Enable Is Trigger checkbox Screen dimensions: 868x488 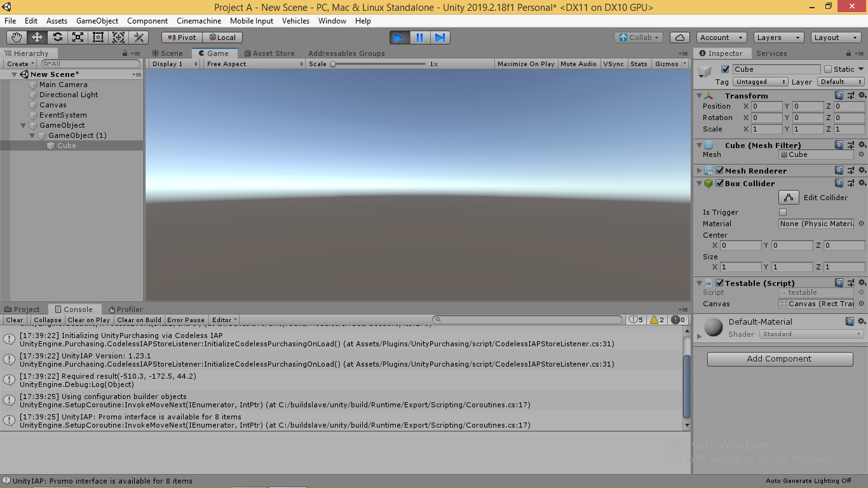coord(783,212)
